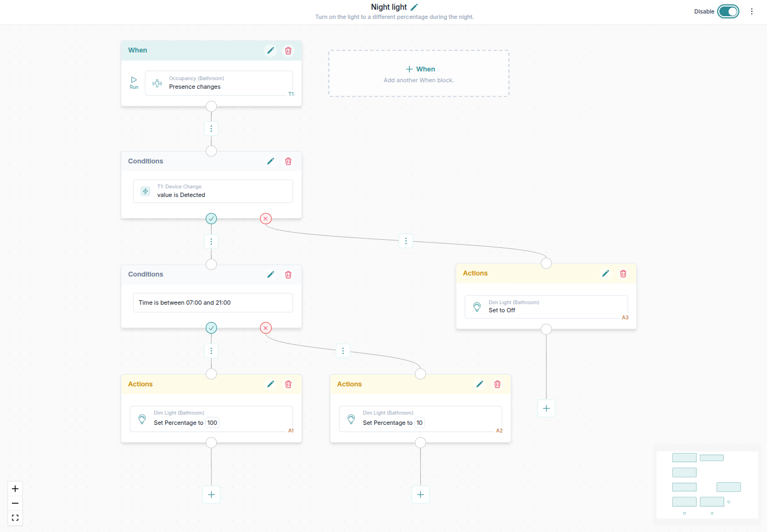Image resolution: width=767 pixels, height=532 pixels.
Task: Add step below Set Percentage to 100 action
Action: coord(211,495)
